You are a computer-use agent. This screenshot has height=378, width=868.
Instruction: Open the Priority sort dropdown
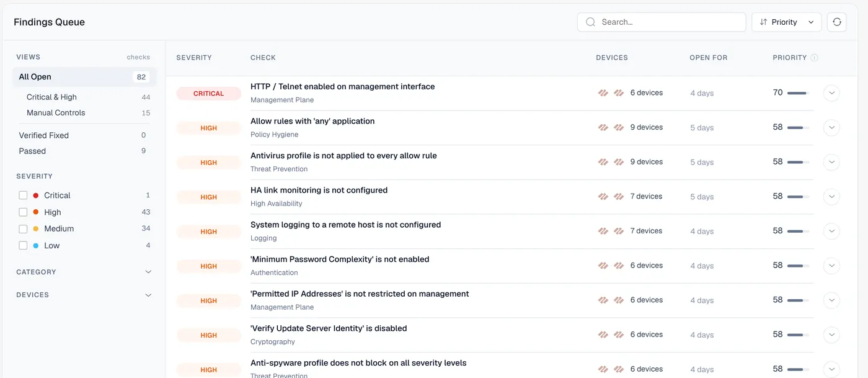786,22
